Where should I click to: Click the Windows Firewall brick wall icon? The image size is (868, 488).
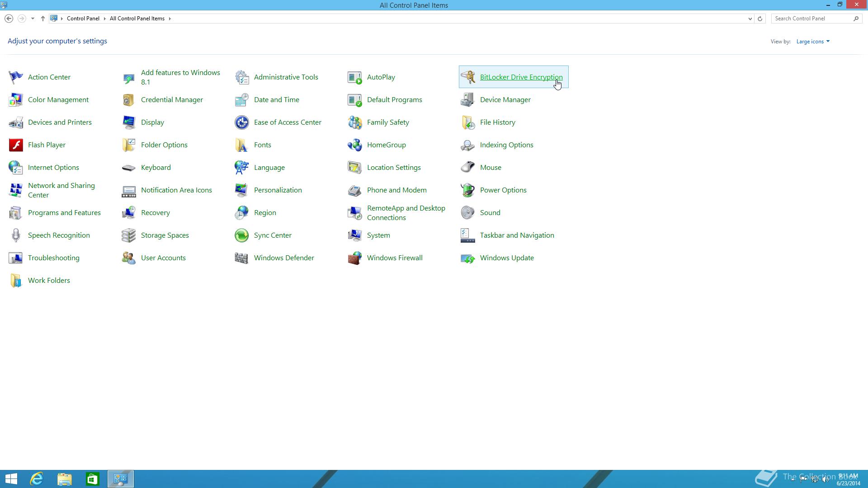point(355,258)
